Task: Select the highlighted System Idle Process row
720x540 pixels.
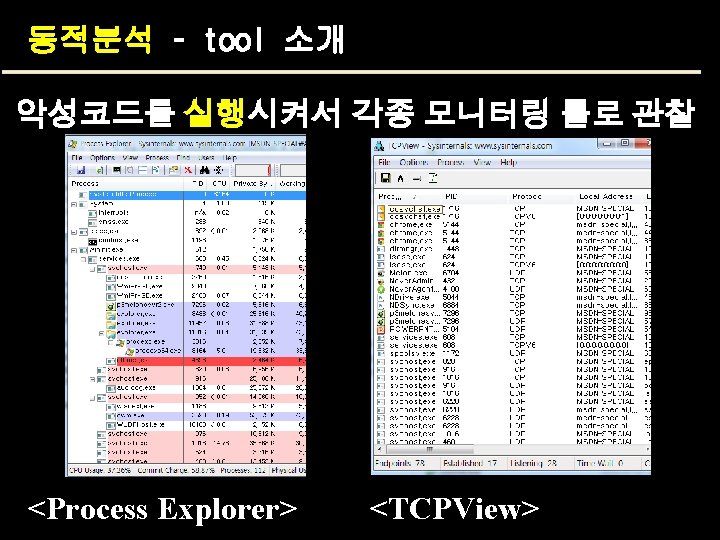Action: 187,195
